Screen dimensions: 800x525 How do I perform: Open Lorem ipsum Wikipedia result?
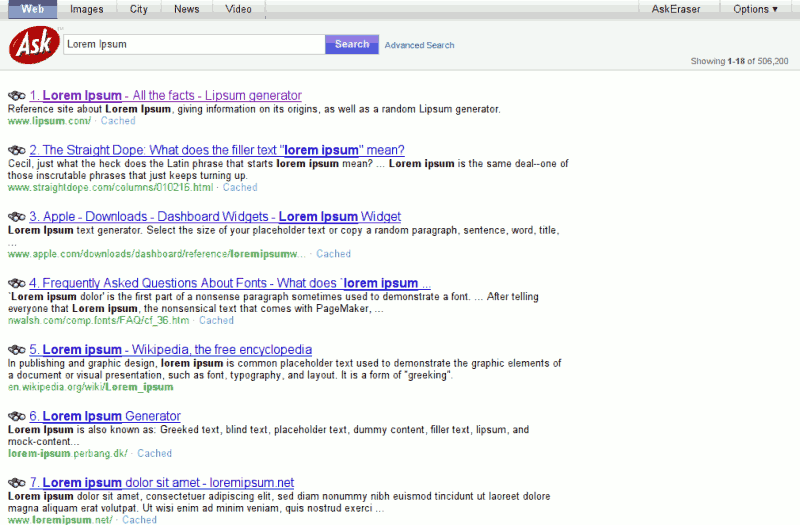(x=170, y=349)
